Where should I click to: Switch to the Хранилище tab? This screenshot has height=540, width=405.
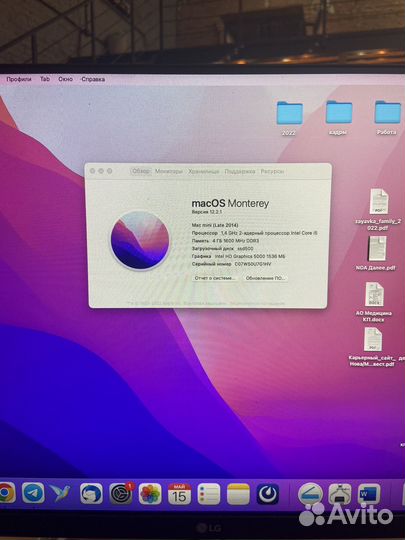click(x=204, y=171)
